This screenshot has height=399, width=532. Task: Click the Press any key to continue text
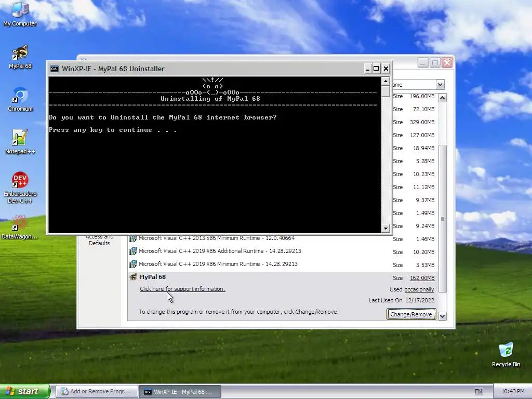click(x=113, y=130)
